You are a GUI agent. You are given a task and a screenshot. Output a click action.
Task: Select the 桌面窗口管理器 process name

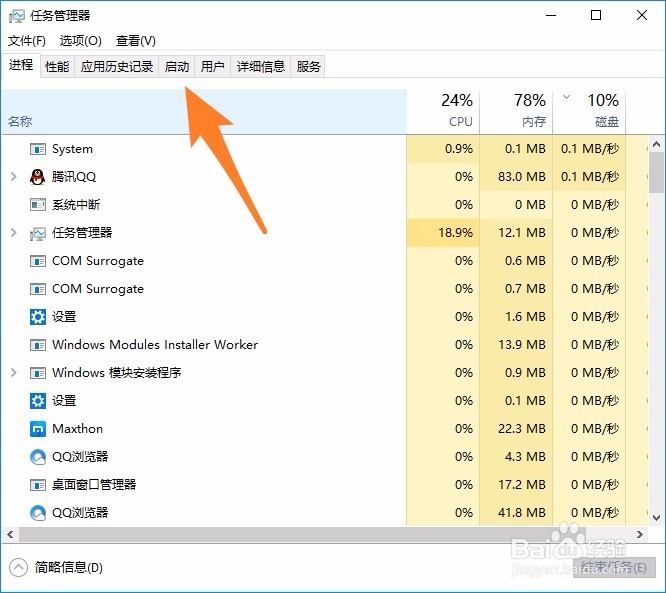tap(94, 485)
